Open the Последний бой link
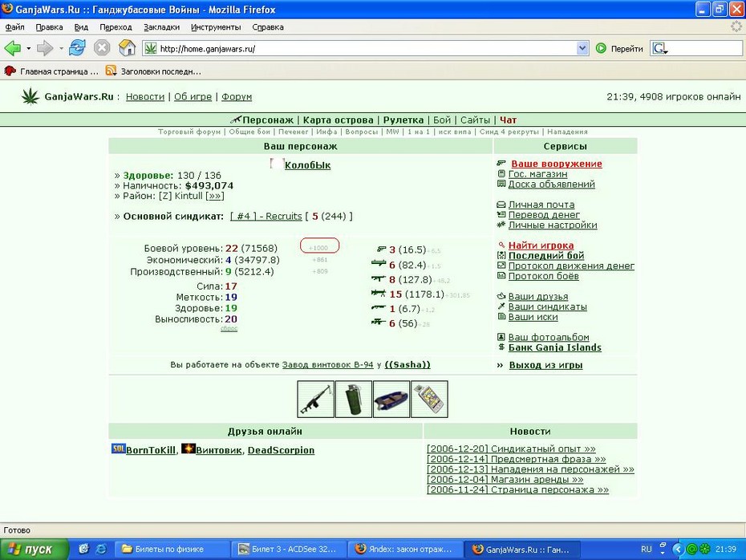This screenshot has width=746, height=560. click(546, 255)
